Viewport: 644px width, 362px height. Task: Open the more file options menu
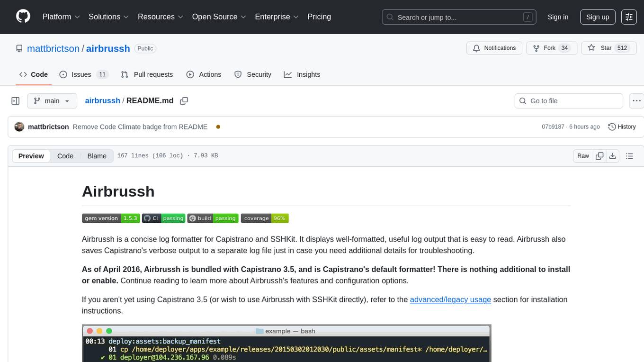636,101
